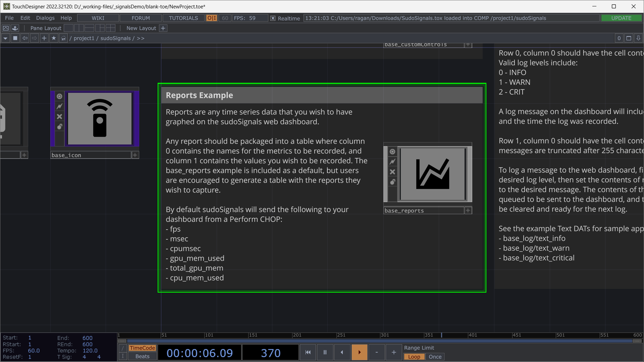Viewport: 644px width, 362px height.
Task: Toggle base_icon clone immune flag
Action: [x=59, y=107]
